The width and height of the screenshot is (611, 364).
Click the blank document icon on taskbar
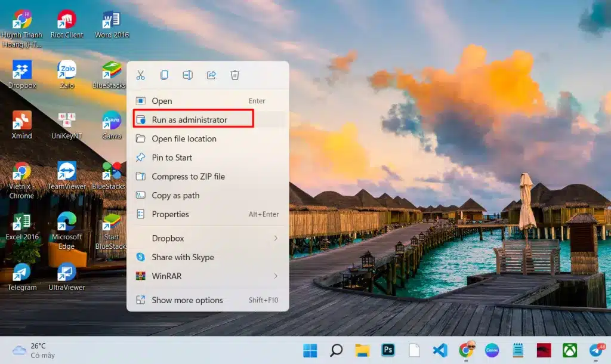pyautogui.click(x=414, y=350)
